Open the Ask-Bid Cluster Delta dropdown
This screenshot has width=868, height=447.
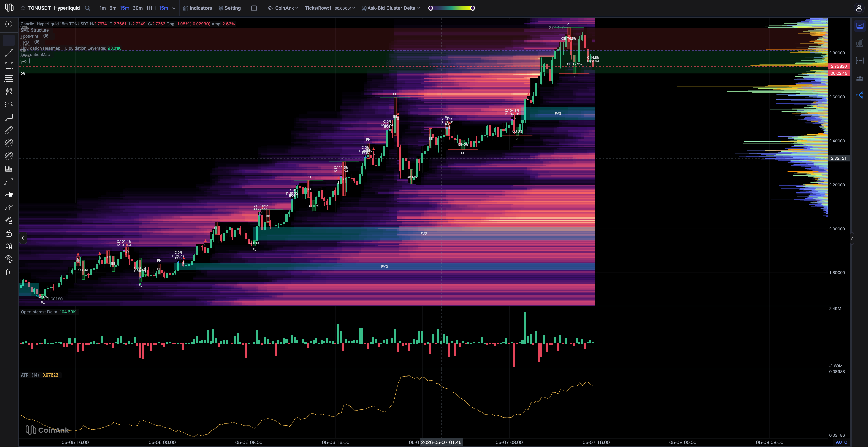pyautogui.click(x=391, y=8)
